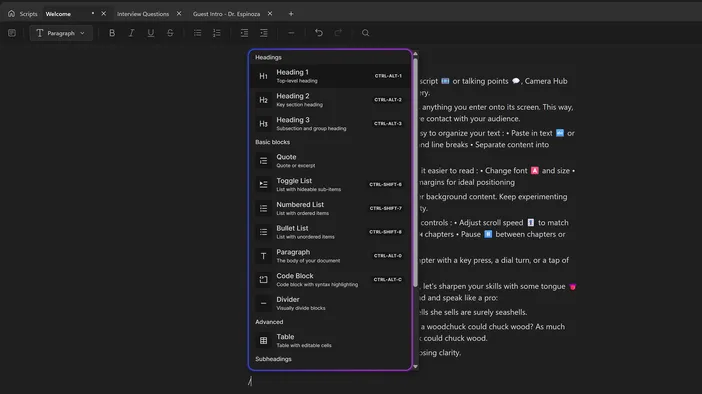Click the text 'Adjust scroll speed' in document
Screen dimensions: 702x394
[x=491, y=223]
